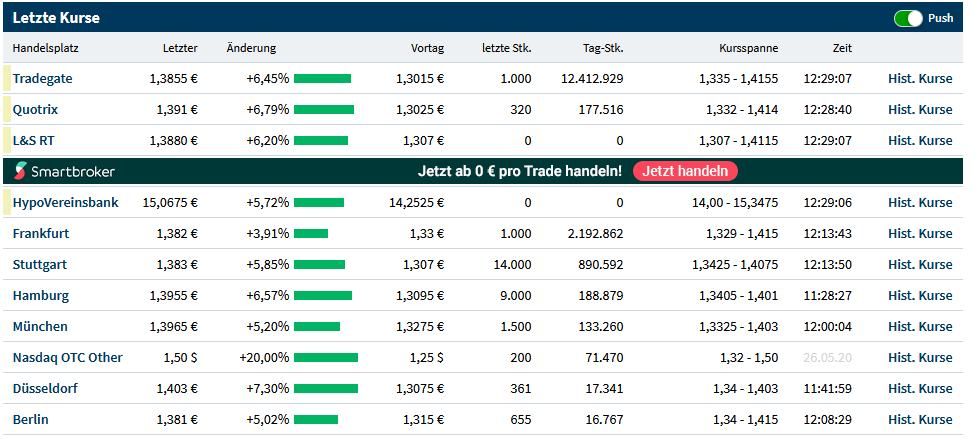Open the Stuttgart exchange link
The image size is (979, 445).
click(x=40, y=264)
